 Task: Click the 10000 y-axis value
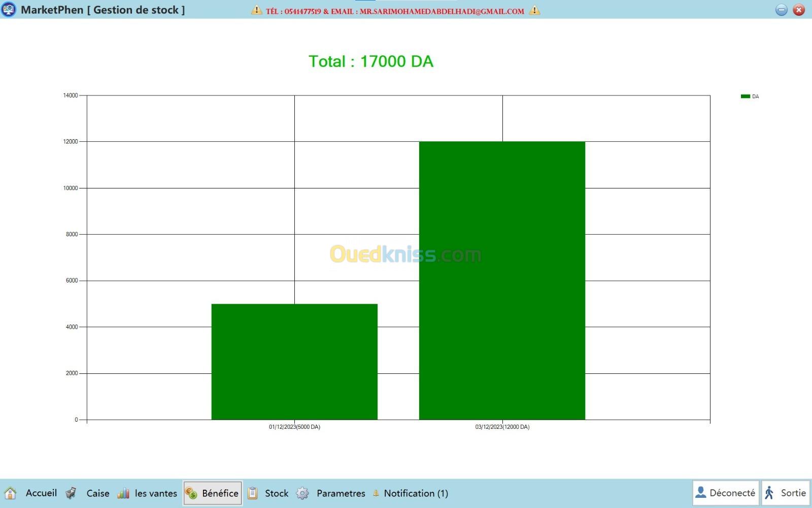pos(71,188)
